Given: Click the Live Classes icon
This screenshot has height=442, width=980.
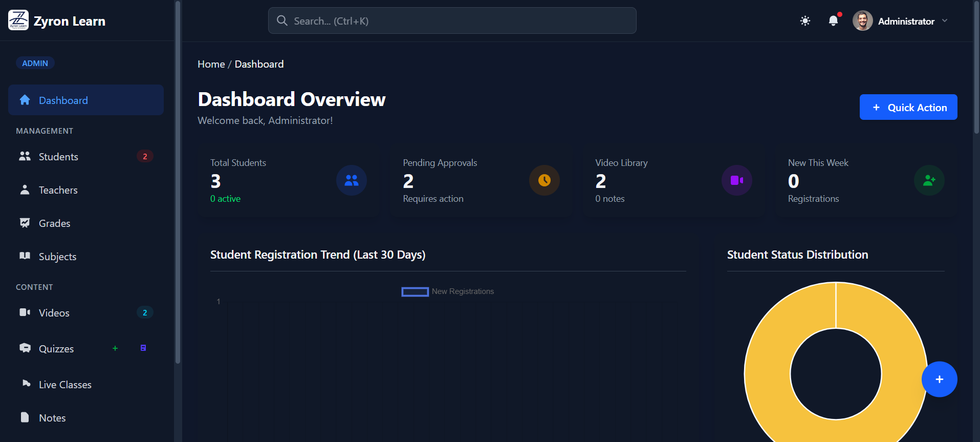Looking at the screenshot, I should (26, 383).
